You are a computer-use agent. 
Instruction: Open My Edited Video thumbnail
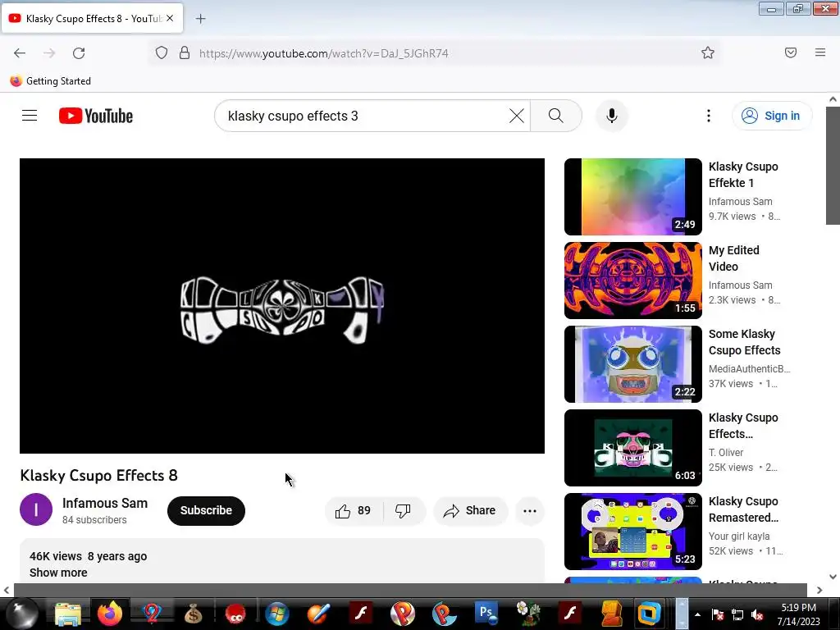click(633, 281)
